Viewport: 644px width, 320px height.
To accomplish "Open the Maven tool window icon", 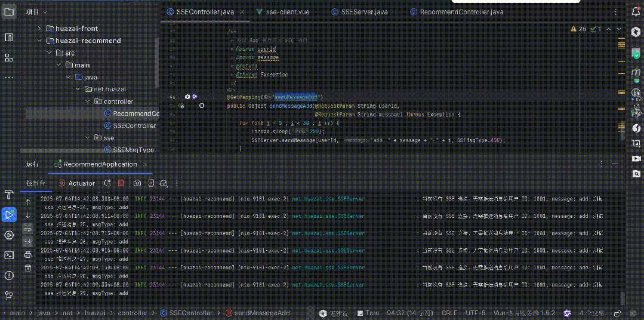I will [636, 72].
